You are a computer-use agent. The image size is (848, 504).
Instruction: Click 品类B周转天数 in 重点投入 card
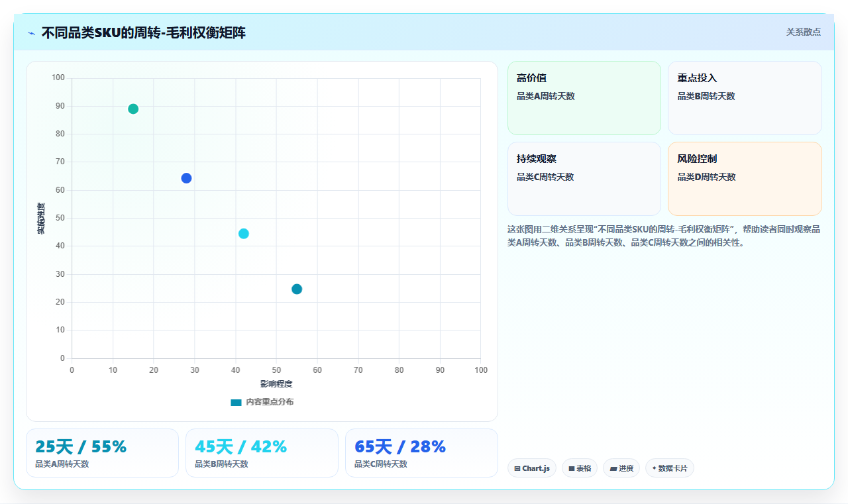pyautogui.click(x=706, y=96)
